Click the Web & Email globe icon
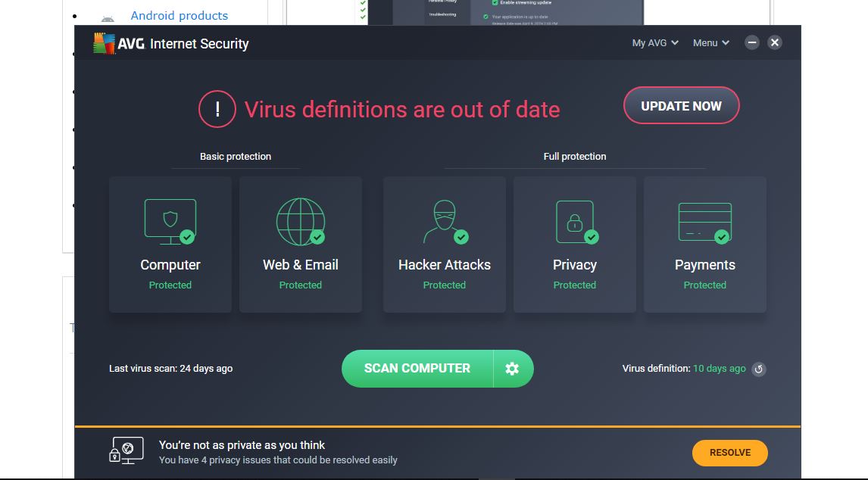The height and width of the screenshot is (480, 868). 300,221
